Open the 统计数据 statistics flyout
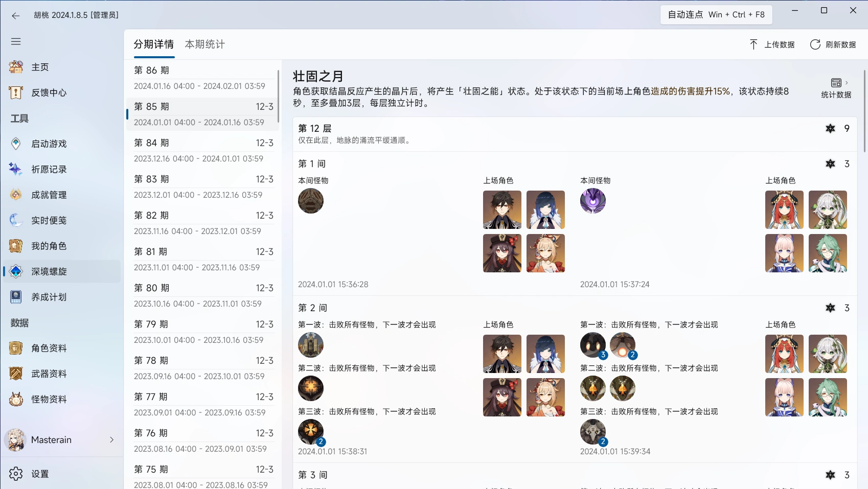This screenshot has width=868, height=489. click(836, 88)
